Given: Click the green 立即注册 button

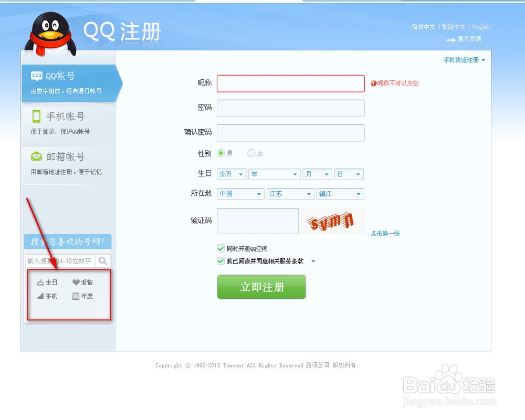Looking at the screenshot, I should coord(261,287).
